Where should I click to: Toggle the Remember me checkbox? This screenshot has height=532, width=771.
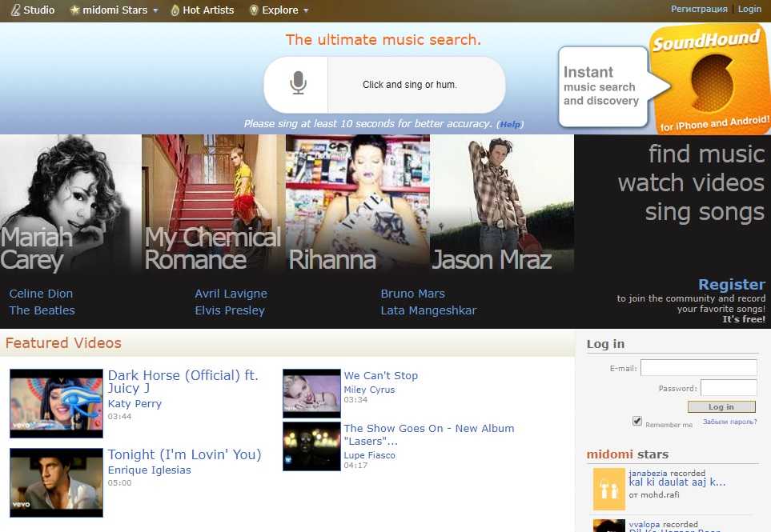637,421
